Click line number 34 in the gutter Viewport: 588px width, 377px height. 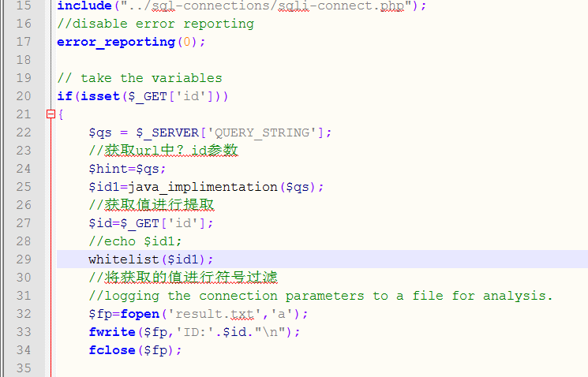point(24,350)
